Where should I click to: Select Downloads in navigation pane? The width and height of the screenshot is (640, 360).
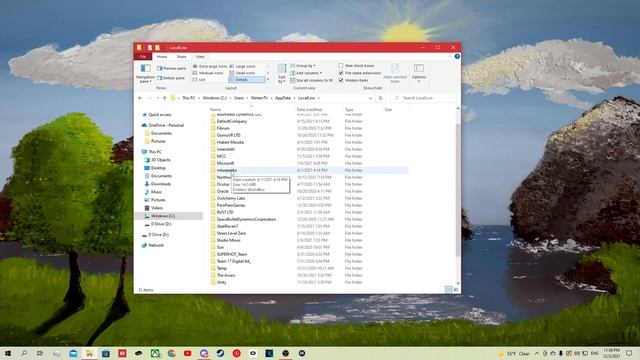tap(161, 184)
